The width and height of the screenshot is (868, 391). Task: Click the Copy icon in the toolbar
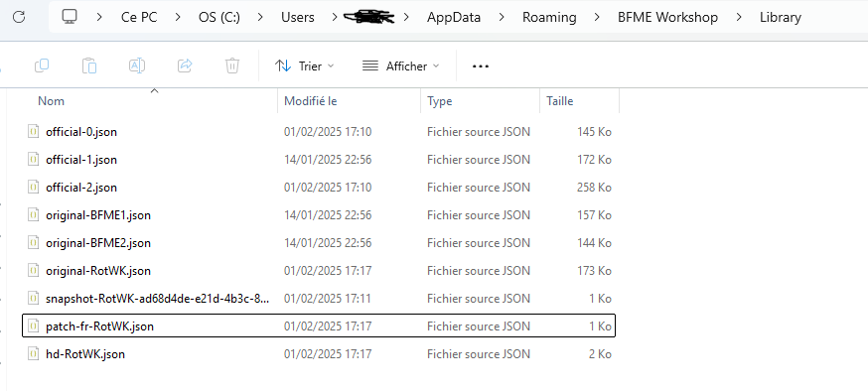(42, 65)
